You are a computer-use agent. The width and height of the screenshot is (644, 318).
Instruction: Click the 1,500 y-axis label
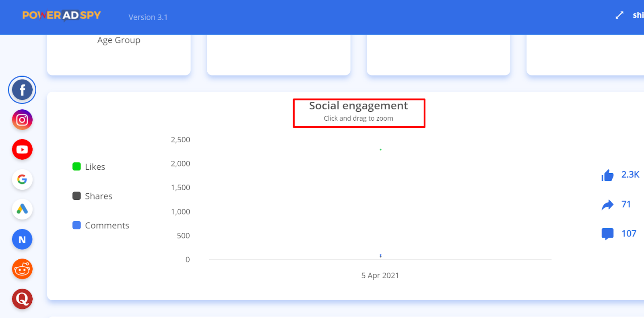pyautogui.click(x=180, y=188)
